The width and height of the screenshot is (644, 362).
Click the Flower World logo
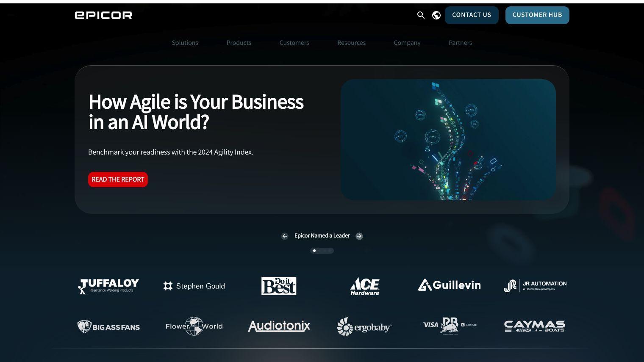[x=194, y=326]
